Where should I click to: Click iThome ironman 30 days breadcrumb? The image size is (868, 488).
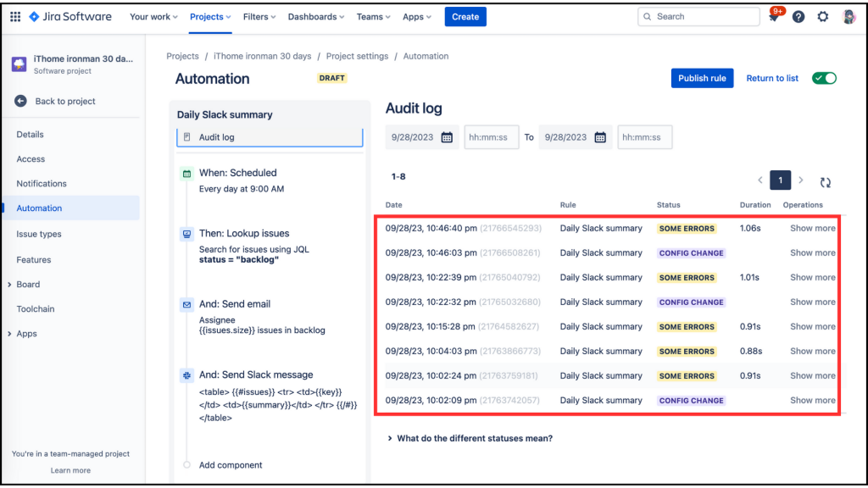pos(263,56)
